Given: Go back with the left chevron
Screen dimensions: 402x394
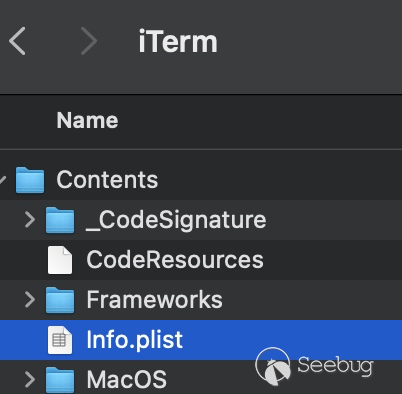Looking at the screenshot, I should pyautogui.click(x=17, y=41).
